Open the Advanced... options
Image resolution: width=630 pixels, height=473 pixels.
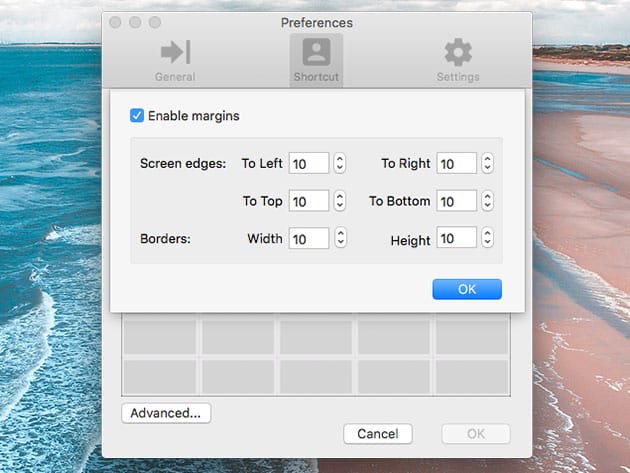(x=166, y=412)
